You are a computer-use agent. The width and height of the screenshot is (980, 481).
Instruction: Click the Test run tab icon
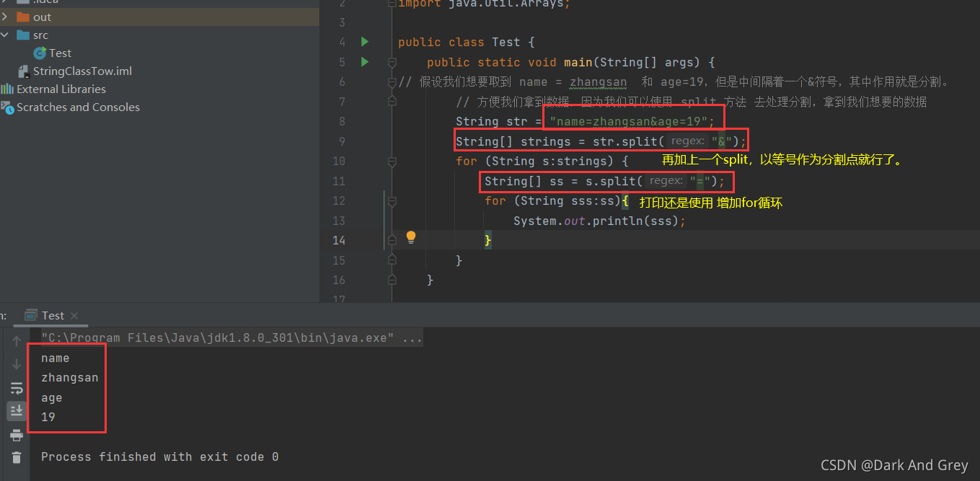coord(31,315)
